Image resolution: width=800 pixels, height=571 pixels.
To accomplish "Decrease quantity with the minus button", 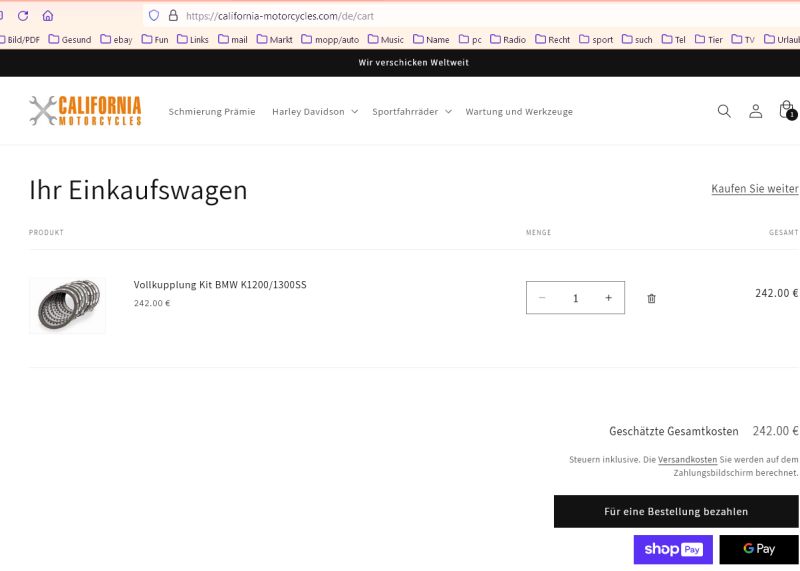I will coord(542,298).
